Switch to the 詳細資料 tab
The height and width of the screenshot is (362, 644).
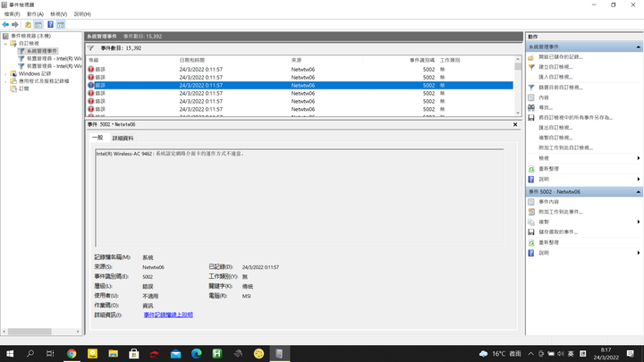pos(123,139)
